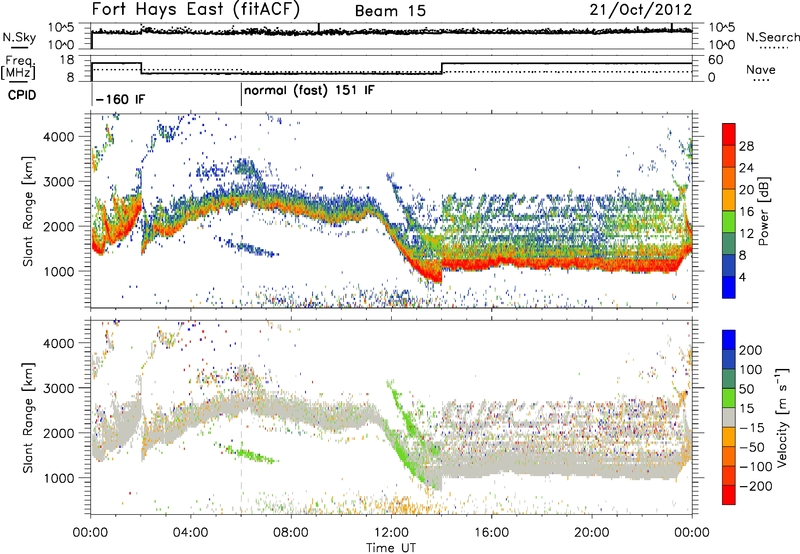Select the 'N.Sky' legend label
The width and height of the screenshot is (800, 554).
point(19,37)
